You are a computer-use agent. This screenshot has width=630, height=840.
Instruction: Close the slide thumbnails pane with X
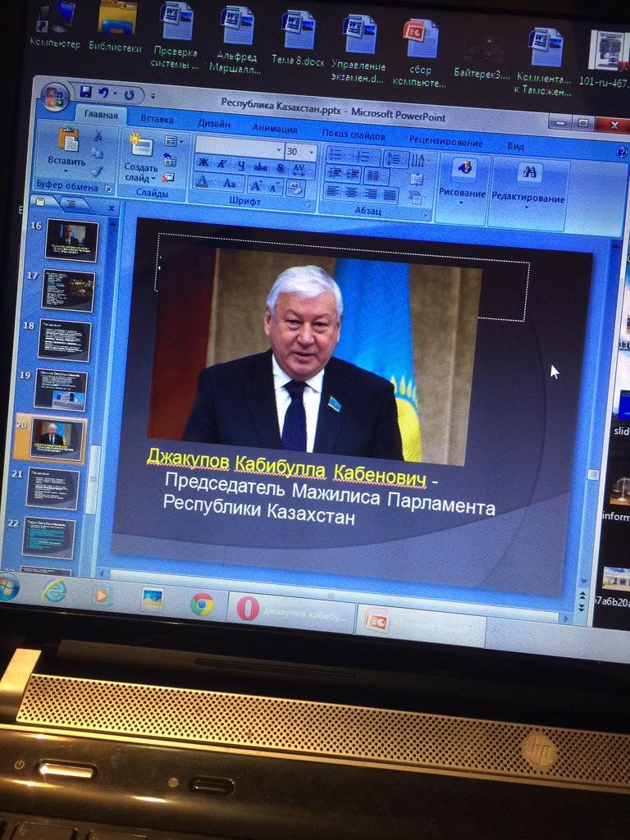click(111, 208)
